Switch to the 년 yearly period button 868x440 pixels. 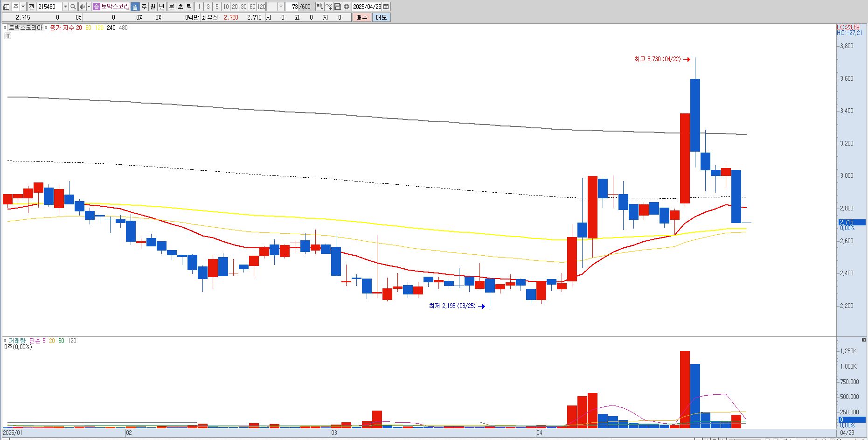pos(161,7)
